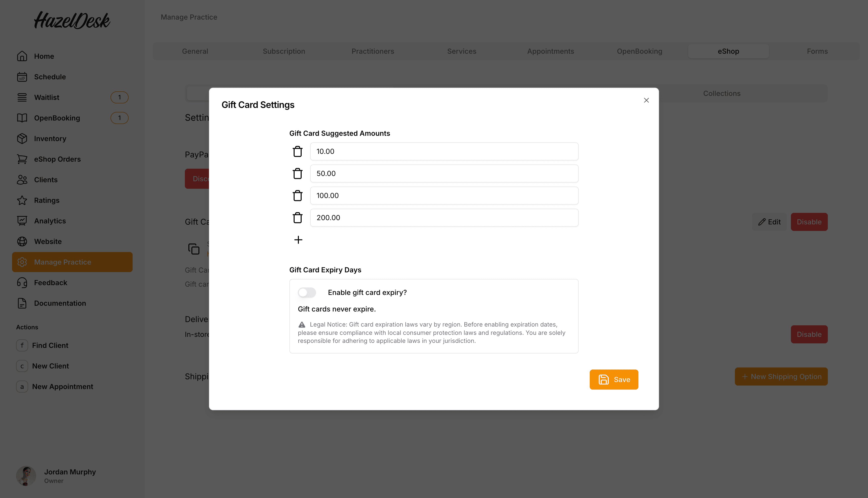Screen dimensions: 868x498
Task: Open the Feedback section
Action: coord(50,283)
